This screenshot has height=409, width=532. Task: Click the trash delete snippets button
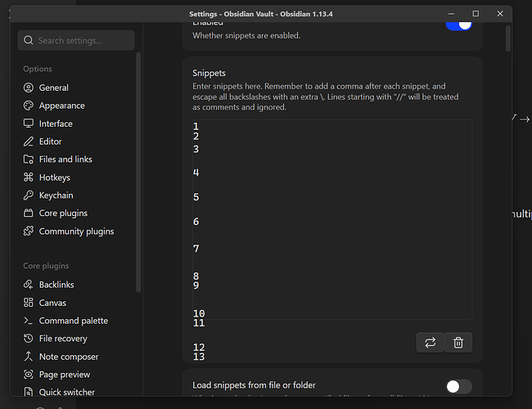(458, 343)
